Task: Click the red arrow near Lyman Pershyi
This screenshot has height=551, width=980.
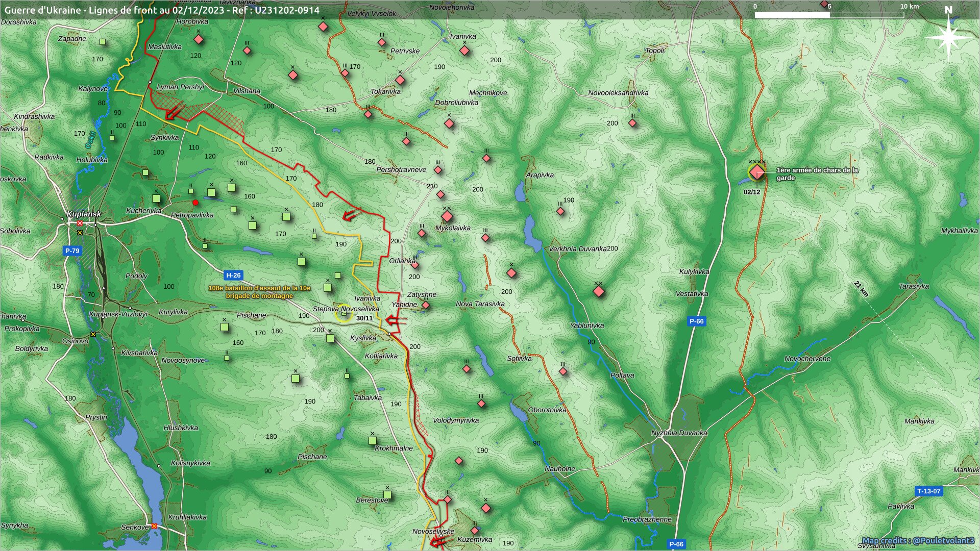Action: point(175,113)
